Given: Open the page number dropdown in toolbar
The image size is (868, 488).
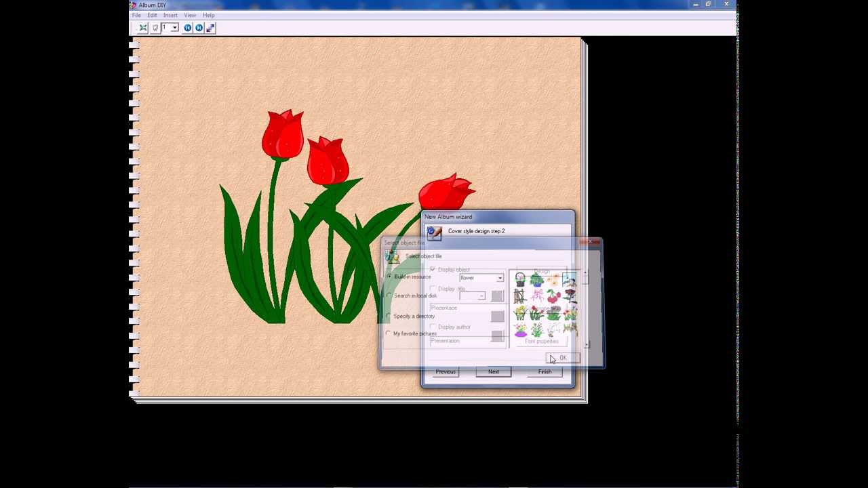Looking at the screenshot, I should click(174, 28).
